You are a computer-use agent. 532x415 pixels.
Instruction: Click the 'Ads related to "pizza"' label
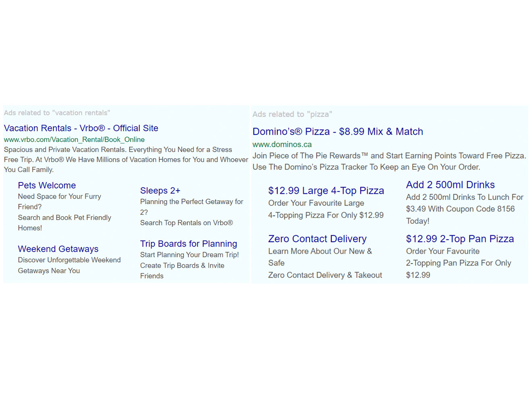(x=292, y=114)
